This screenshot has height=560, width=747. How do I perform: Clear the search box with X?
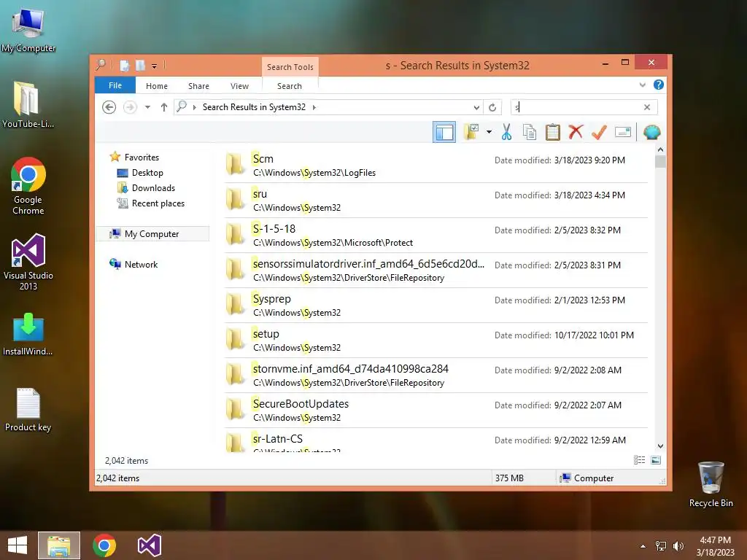646,107
